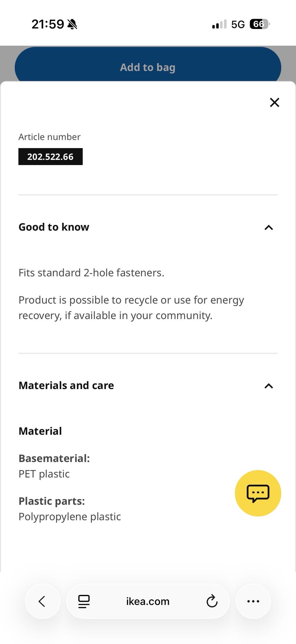Go back with the browser back arrow
This screenshot has width=296, height=644.
point(42,601)
